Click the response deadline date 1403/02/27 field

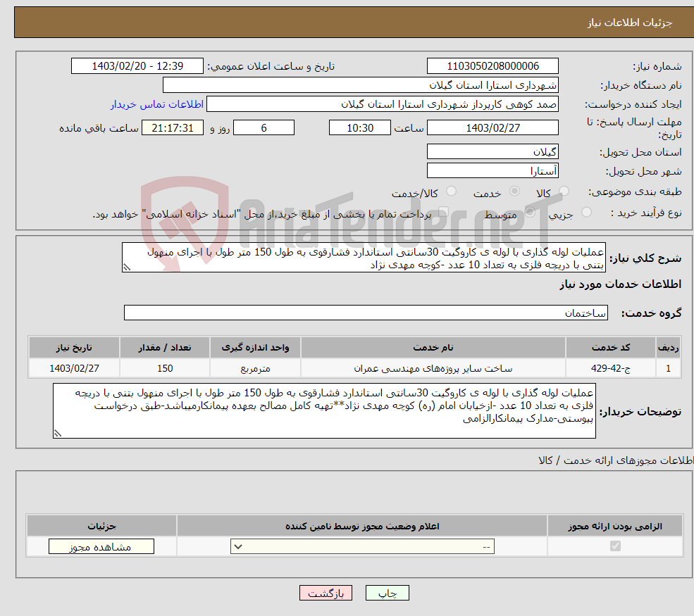[x=492, y=128]
